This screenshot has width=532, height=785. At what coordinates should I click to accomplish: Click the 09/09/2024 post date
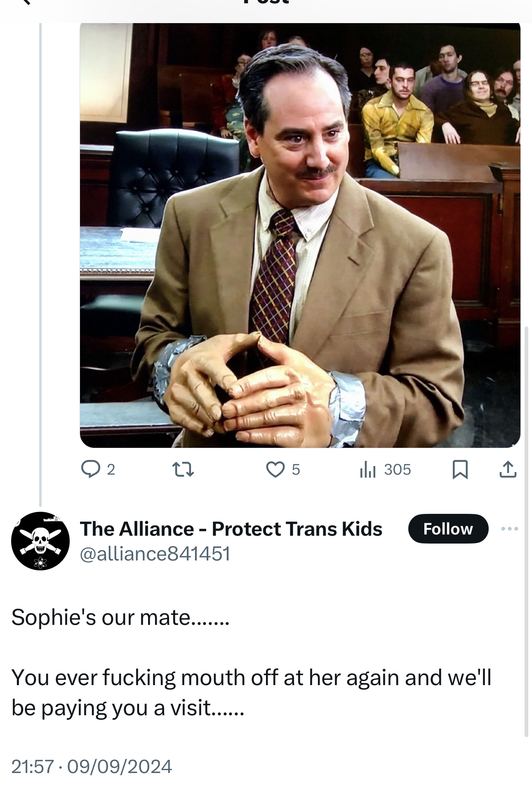click(x=119, y=766)
